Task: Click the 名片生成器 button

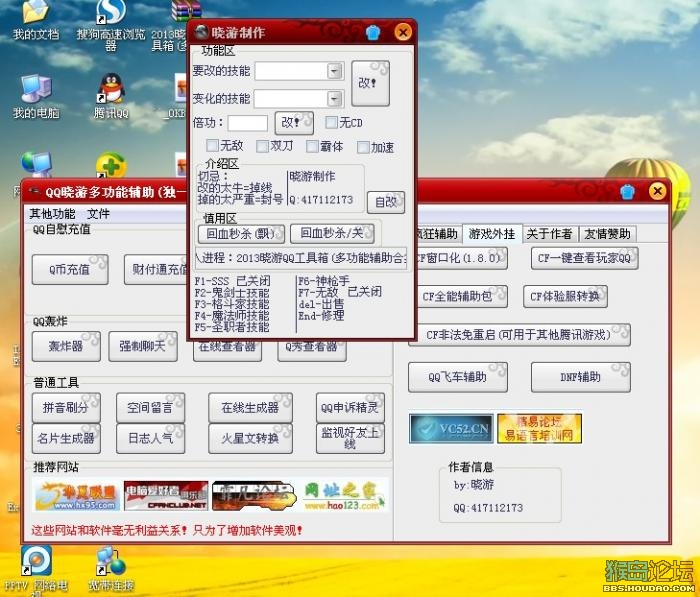Action: (66, 438)
